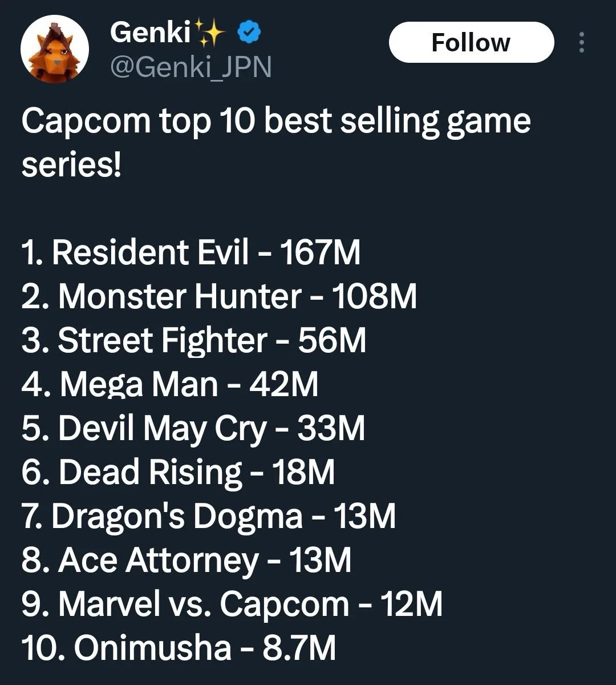Click the Genki display name
The height and width of the screenshot is (685, 616).
(x=150, y=33)
